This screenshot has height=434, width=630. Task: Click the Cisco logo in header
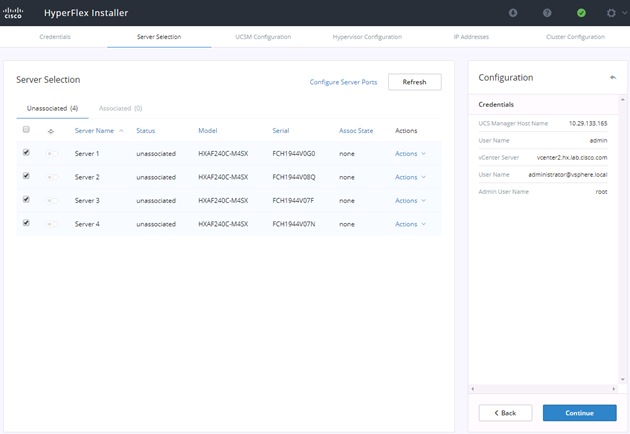[13, 13]
